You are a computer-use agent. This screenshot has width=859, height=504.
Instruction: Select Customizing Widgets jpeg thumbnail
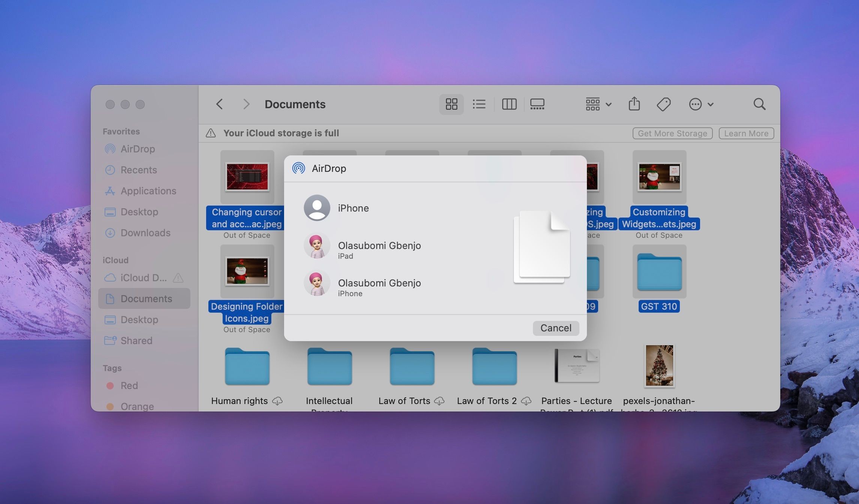(659, 177)
